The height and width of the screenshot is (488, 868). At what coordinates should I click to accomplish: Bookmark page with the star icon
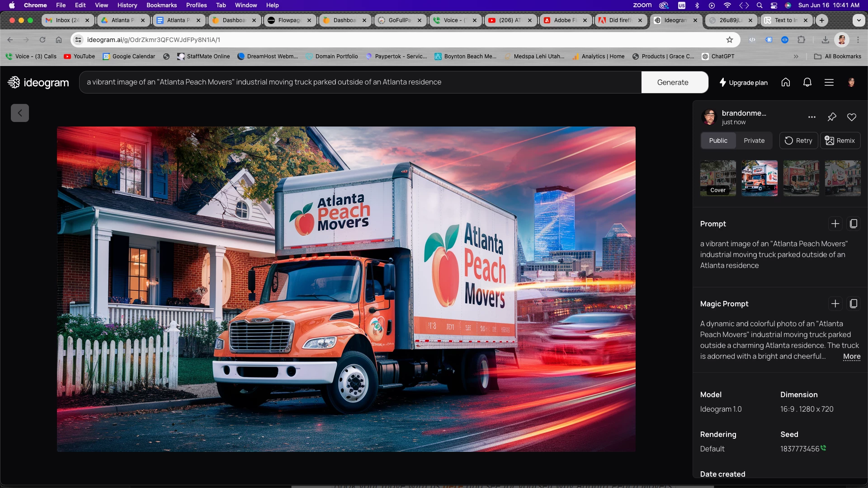(730, 40)
